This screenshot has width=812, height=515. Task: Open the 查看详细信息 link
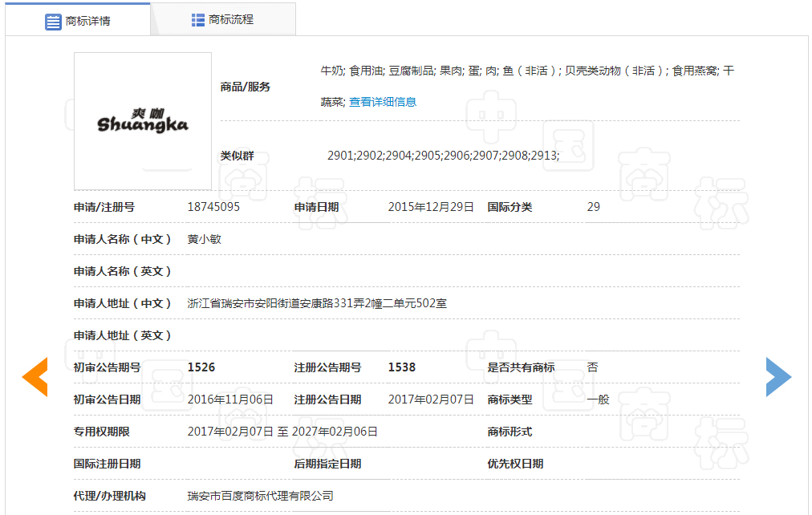point(383,102)
